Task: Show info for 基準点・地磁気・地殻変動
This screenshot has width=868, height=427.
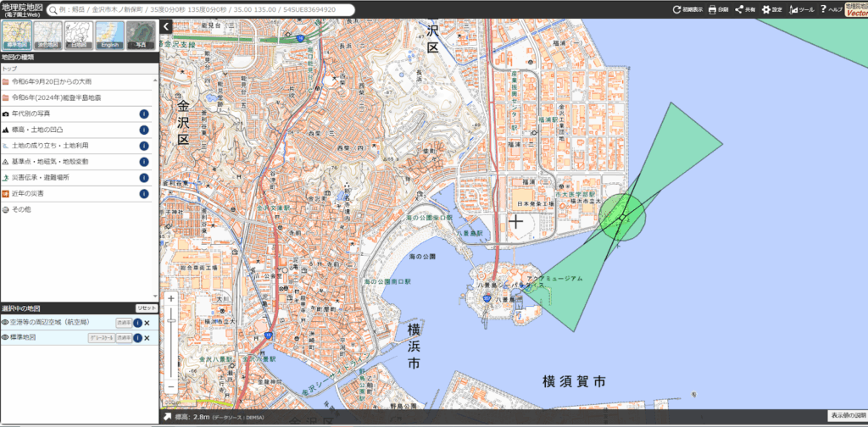Action: [x=144, y=162]
